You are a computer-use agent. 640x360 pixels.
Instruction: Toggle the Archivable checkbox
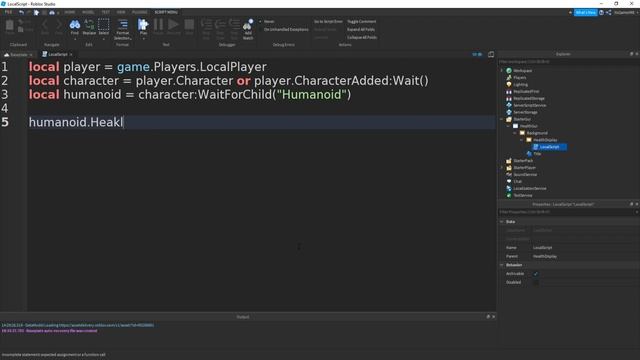pyautogui.click(x=536, y=274)
